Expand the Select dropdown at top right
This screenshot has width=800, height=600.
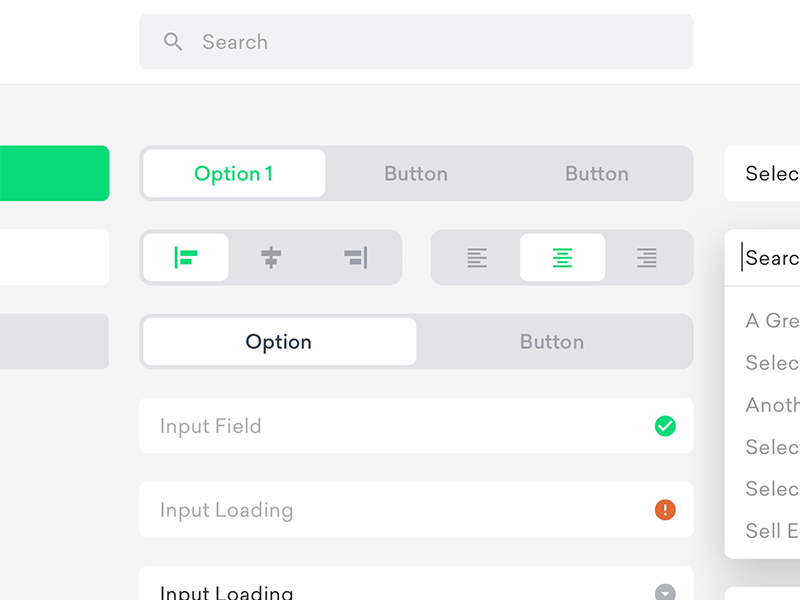click(x=770, y=174)
